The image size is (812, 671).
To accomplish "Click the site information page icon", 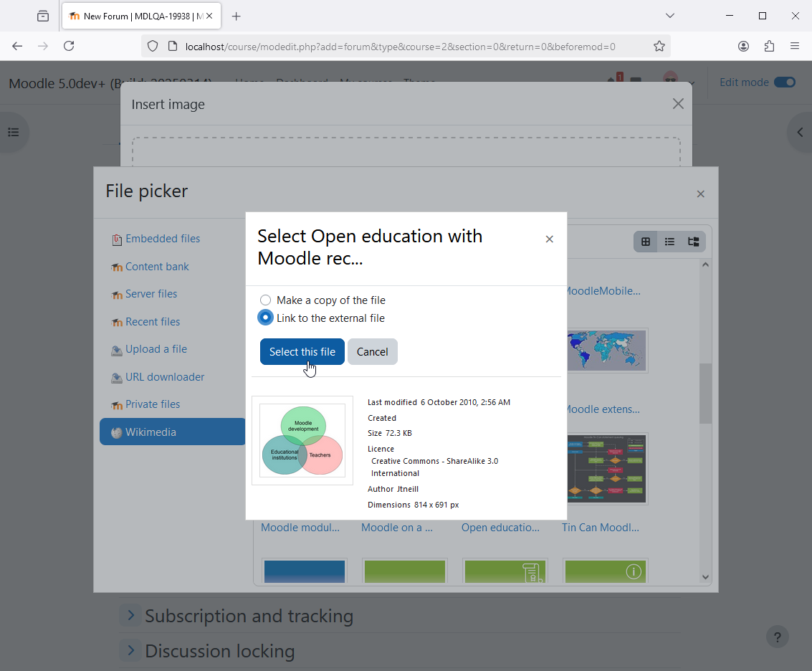I will coord(173,46).
